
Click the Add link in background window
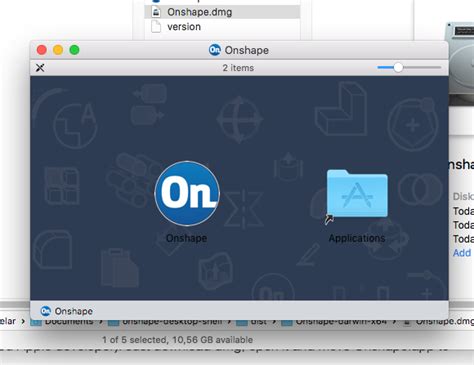(x=462, y=253)
